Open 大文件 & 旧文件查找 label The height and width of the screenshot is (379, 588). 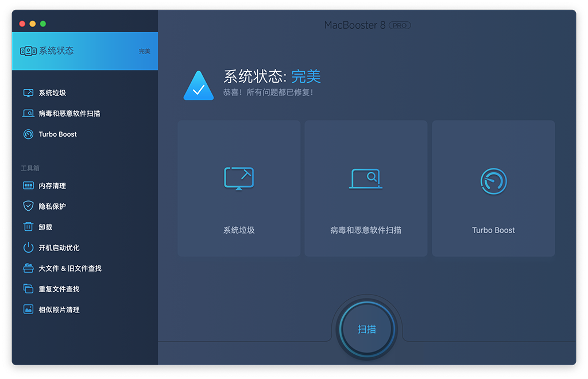coord(70,268)
